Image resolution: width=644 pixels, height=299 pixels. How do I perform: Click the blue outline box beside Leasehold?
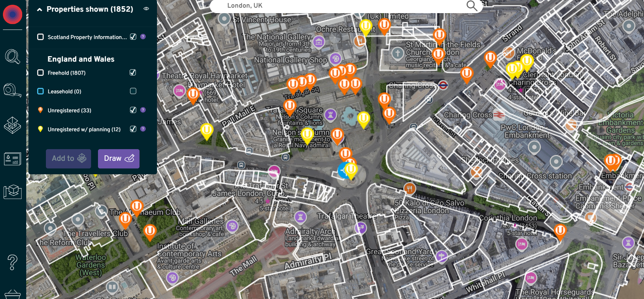[x=40, y=91]
